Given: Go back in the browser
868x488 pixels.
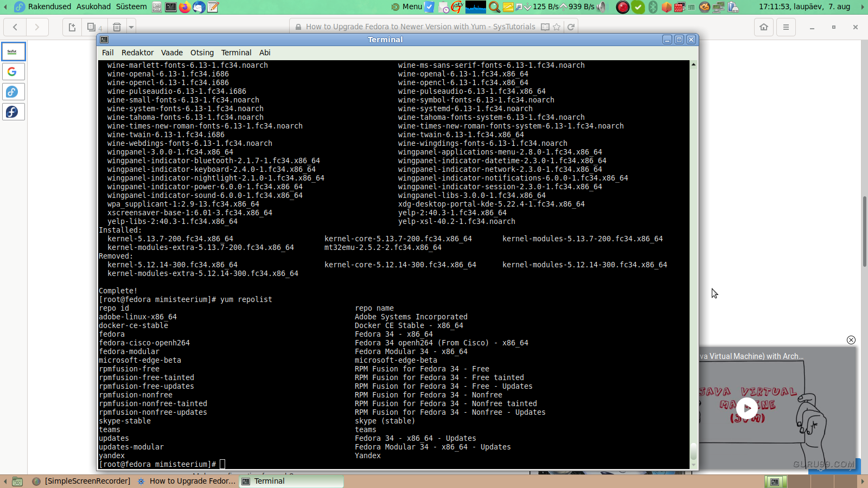Looking at the screenshot, I should tap(15, 27).
